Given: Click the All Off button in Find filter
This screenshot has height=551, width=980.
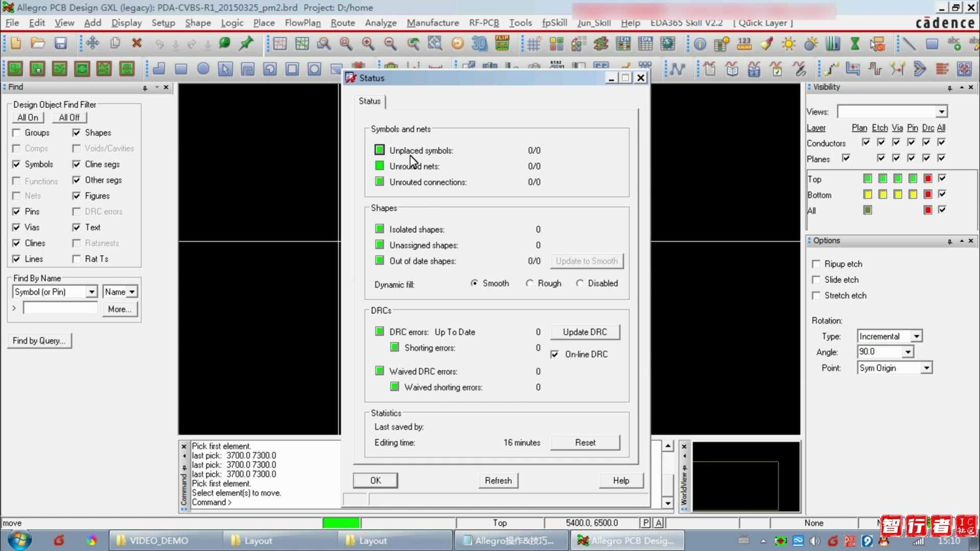Looking at the screenshot, I should coord(69,118).
